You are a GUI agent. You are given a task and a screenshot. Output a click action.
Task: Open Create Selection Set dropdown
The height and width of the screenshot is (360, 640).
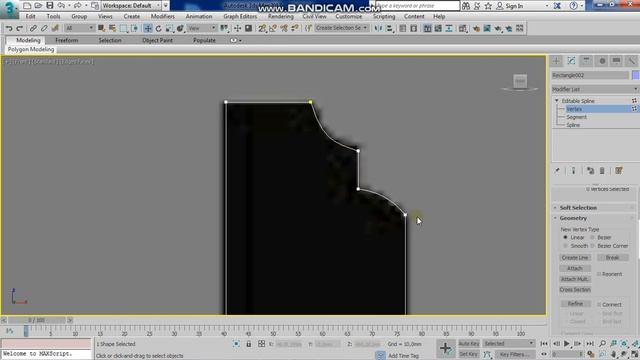tap(342, 28)
